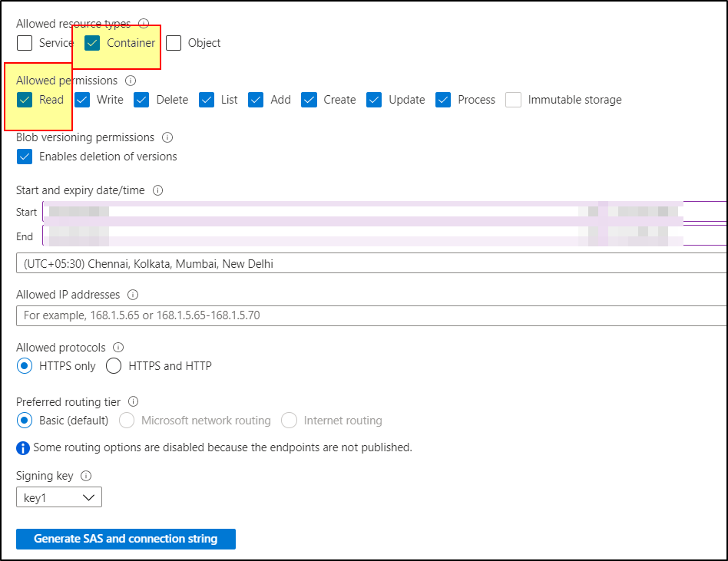Click blue info icon about routing options
The width and height of the screenshot is (728, 561).
tap(23, 447)
